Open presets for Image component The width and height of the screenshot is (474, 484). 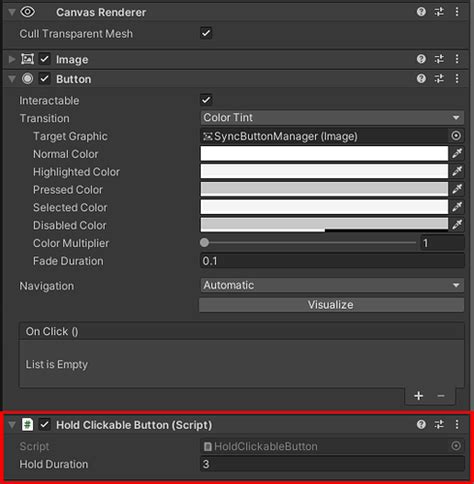pyautogui.click(x=439, y=59)
